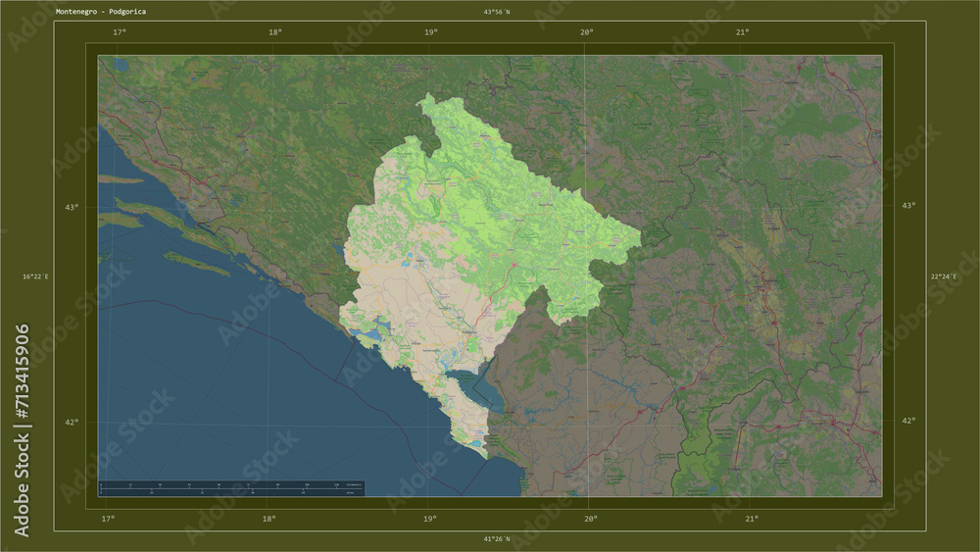The width and height of the screenshot is (980, 552).
Task: Select the 20° label along the bottom frame
Action: pos(591,519)
